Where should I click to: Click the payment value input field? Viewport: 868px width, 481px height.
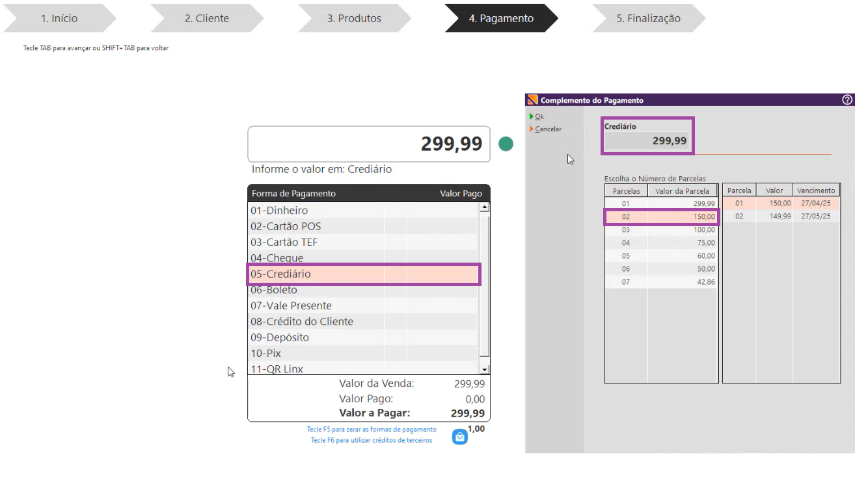(x=368, y=144)
